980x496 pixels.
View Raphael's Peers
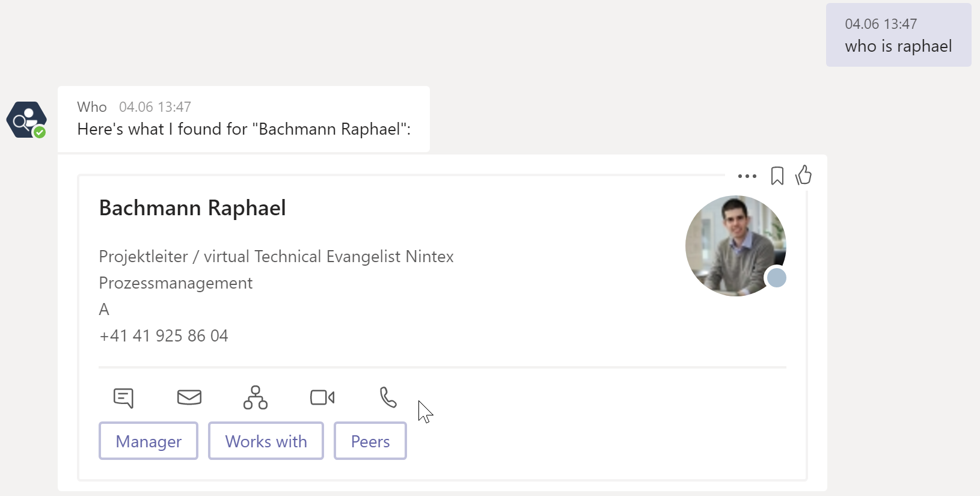[370, 441]
